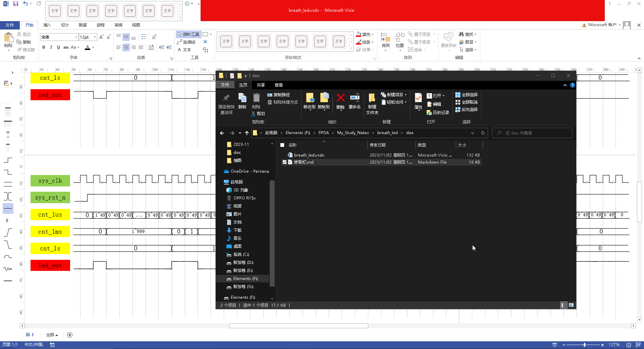This screenshot has width=644, height=349.
Task: Click FPGA in Explorer breadcrumb path
Action: click(x=324, y=133)
